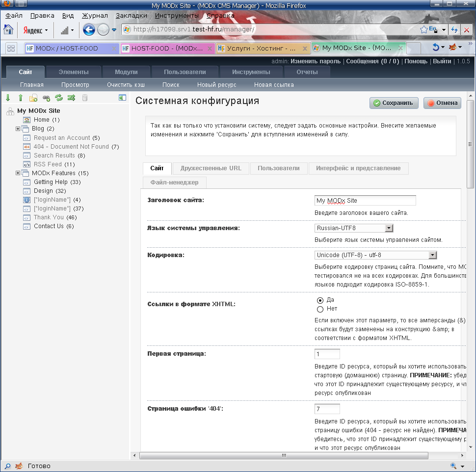This screenshot has height=472, width=476.
Task: Open the Интерфейс и представление settings tab
Action: pos(358,168)
